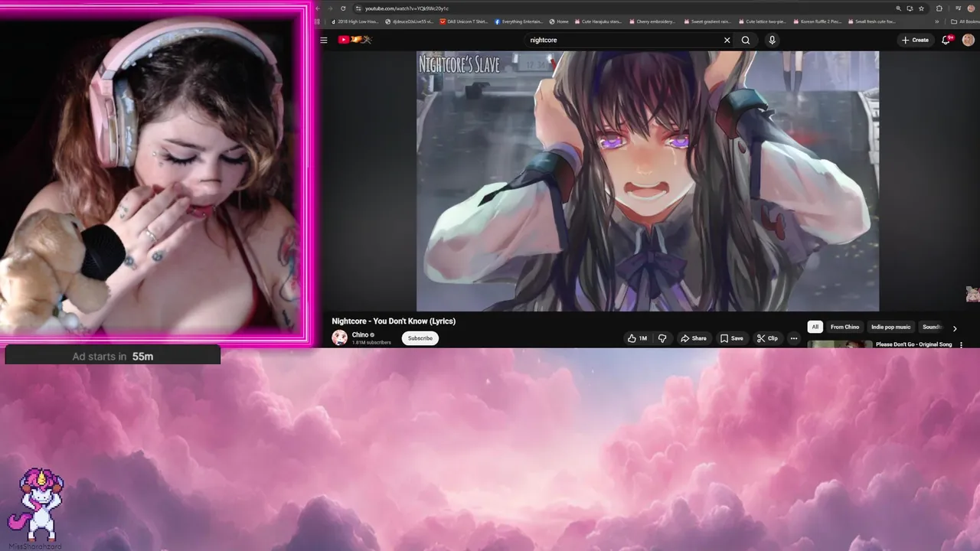Open YouTube notifications bell

tap(946, 40)
